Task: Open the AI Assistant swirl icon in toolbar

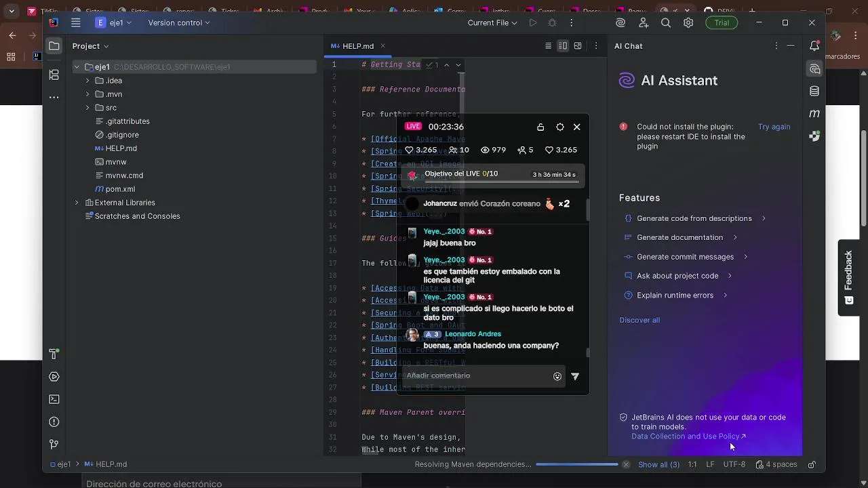Action: pyautogui.click(x=620, y=22)
